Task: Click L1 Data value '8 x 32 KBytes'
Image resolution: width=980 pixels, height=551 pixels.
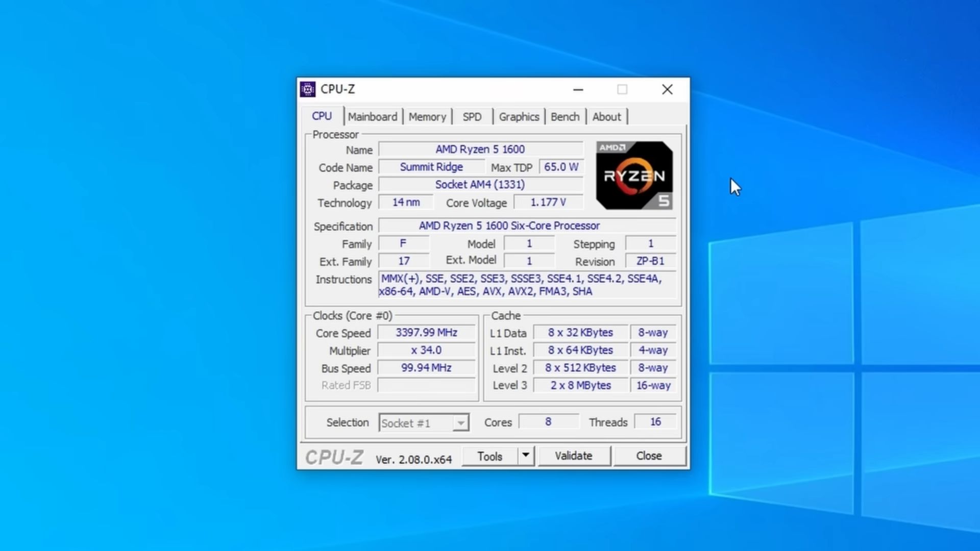Action: [x=580, y=333]
